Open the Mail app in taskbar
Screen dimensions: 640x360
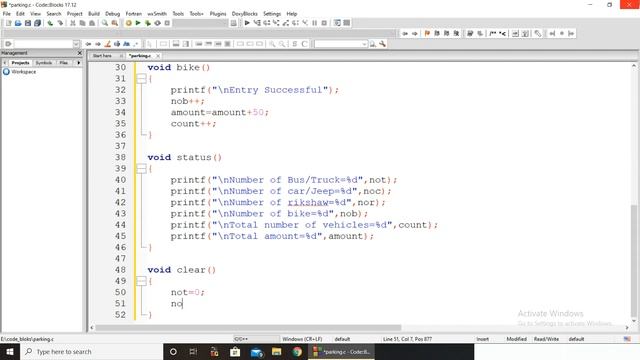click(x=256, y=351)
